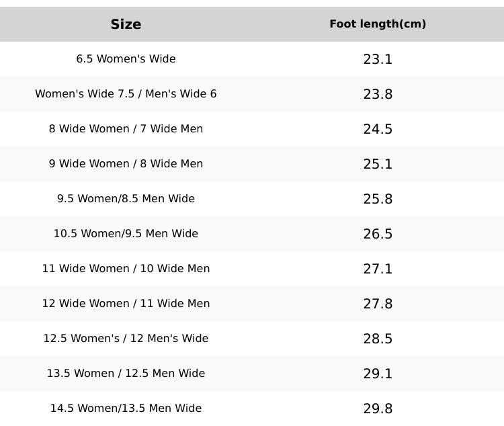504x426 pixels.
Task: Click the 26.5 foot length value
Action: click(x=378, y=234)
